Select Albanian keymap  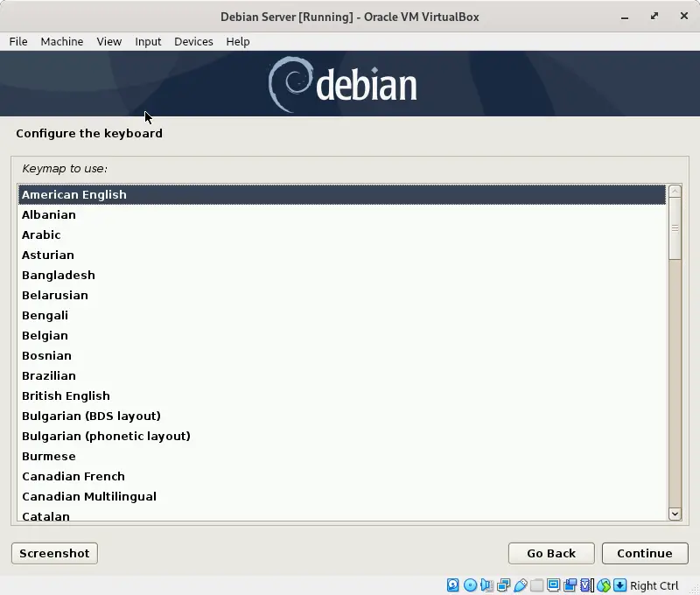click(342, 214)
